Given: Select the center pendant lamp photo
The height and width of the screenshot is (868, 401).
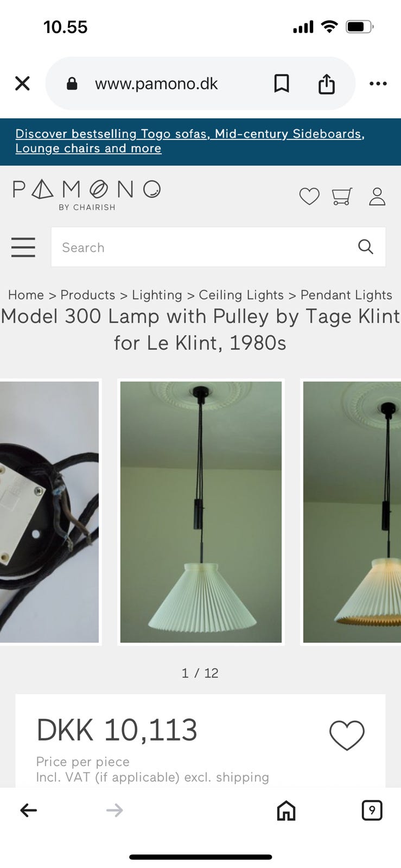Looking at the screenshot, I should [201, 512].
